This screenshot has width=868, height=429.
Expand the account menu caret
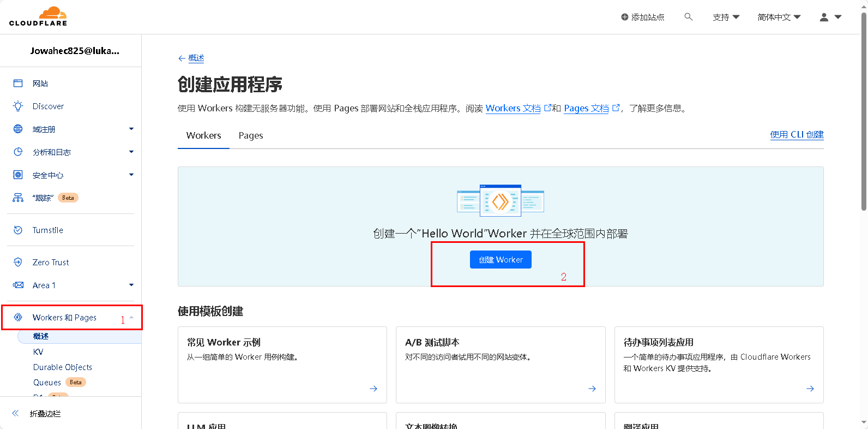(x=838, y=17)
